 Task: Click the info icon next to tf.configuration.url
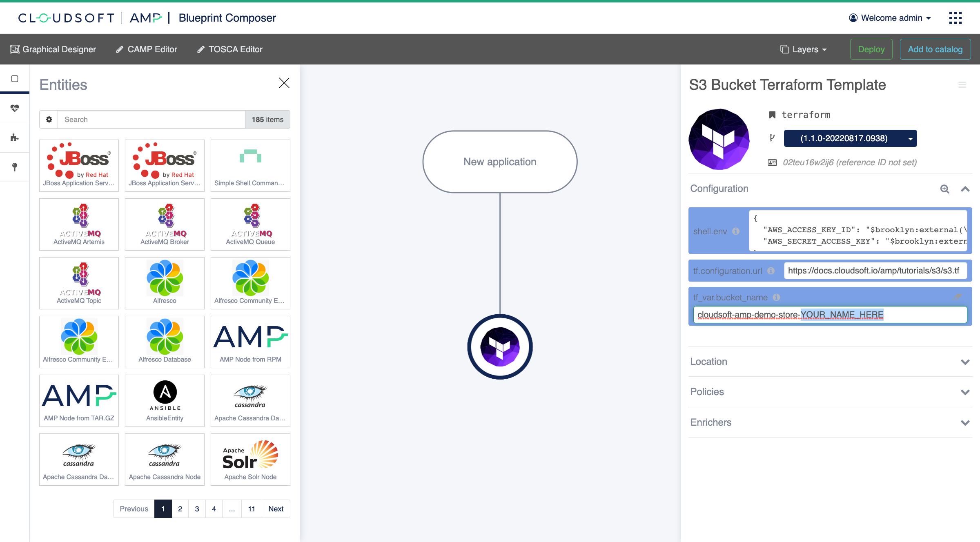771,271
